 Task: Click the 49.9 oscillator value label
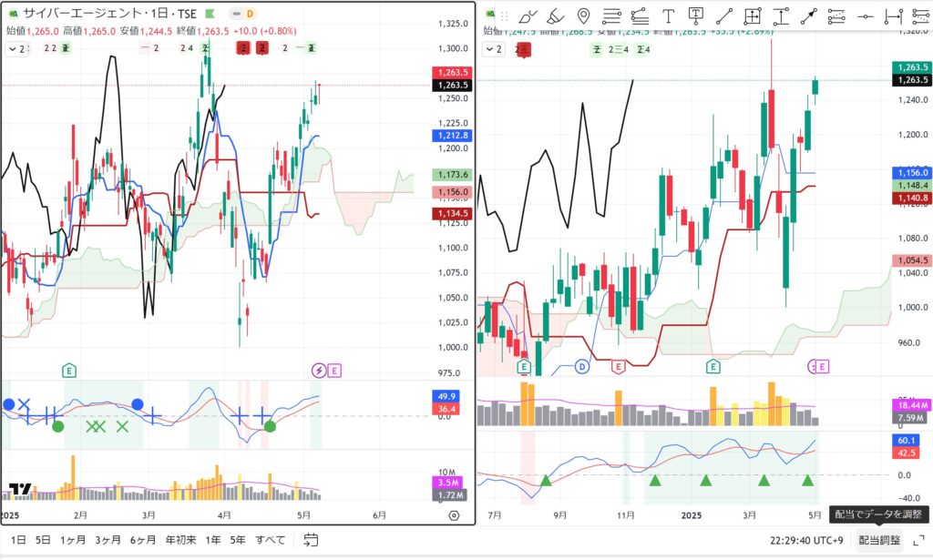[446, 396]
